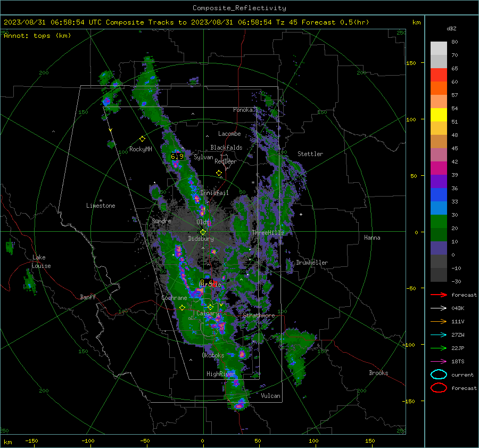Screen dimensions: 479x448
Task: Click the ThreeHills town label
Action: (268, 233)
